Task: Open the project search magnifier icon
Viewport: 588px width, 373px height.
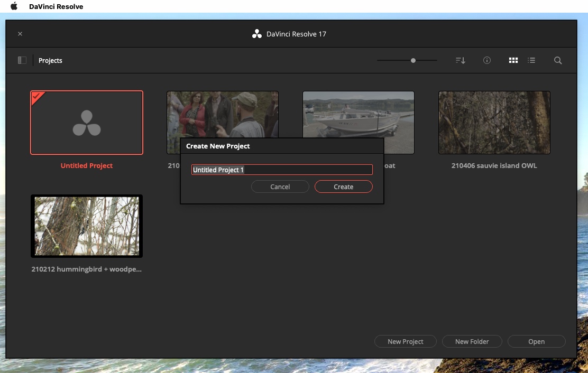Action: tap(558, 60)
